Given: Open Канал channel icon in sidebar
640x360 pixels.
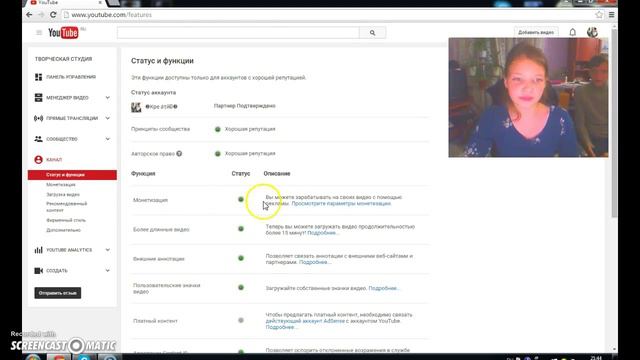Looking at the screenshot, I should (38, 160).
